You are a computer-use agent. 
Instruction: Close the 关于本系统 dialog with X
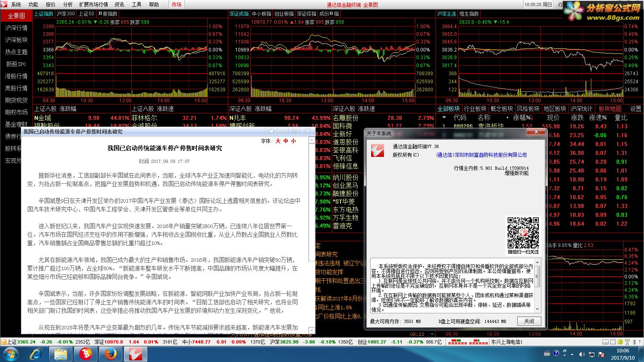click(x=536, y=132)
